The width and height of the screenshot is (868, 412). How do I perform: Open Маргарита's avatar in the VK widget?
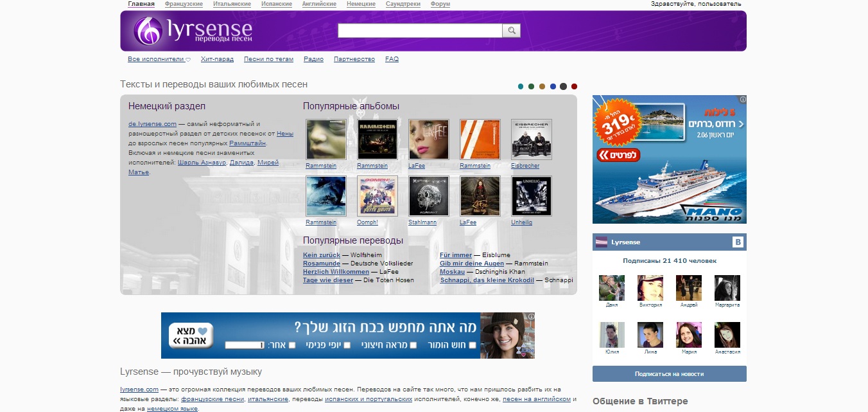click(x=727, y=288)
